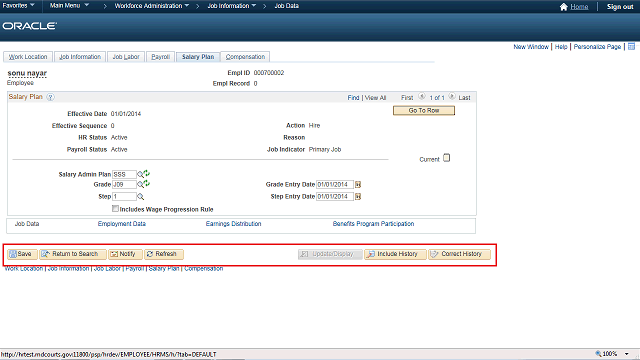Open lookup for Salary Admin Plan

140,175
